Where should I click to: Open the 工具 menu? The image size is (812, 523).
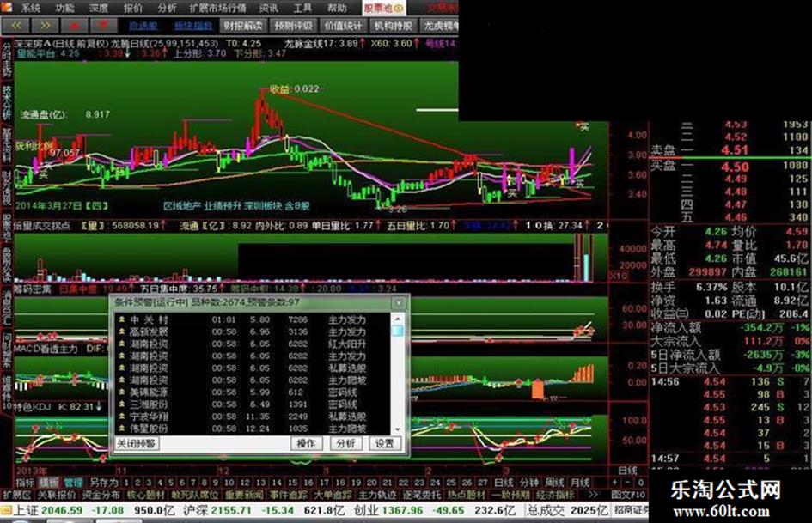(x=302, y=8)
